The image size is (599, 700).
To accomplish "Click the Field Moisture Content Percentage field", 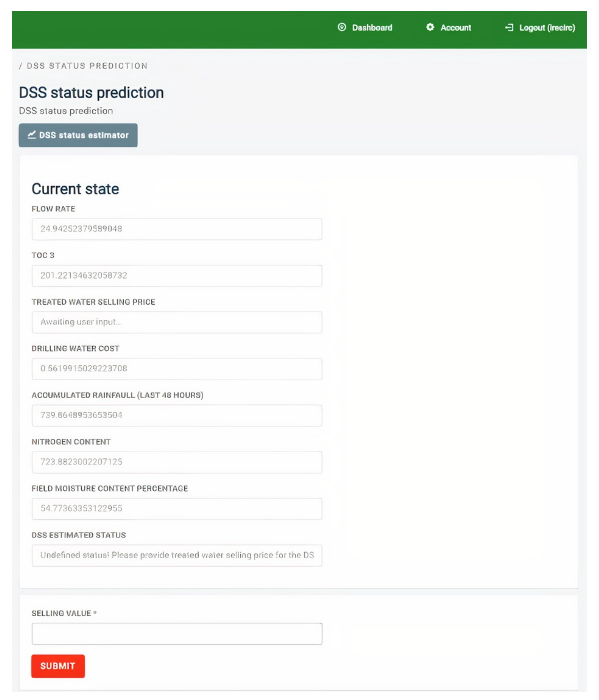I will pyautogui.click(x=177, y=509).
